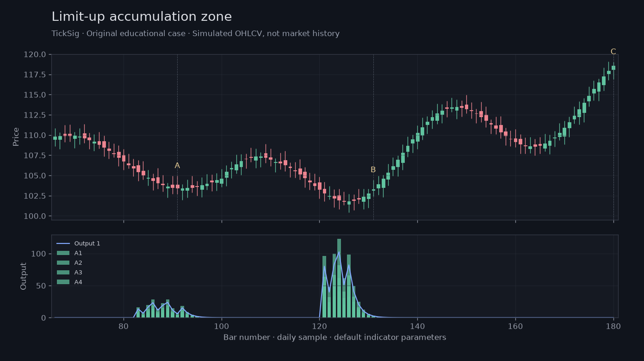Click the 'Output' y-axis label
Screen dimensions: 644x361
(x=24, y=276)
